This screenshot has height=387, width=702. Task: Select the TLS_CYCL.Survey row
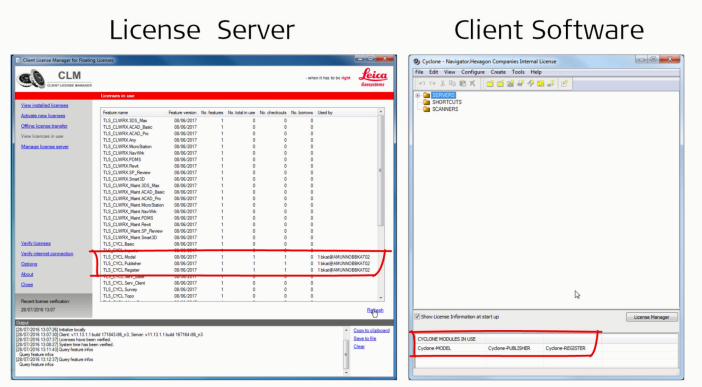pyautogui.click(x=240, y=289)
